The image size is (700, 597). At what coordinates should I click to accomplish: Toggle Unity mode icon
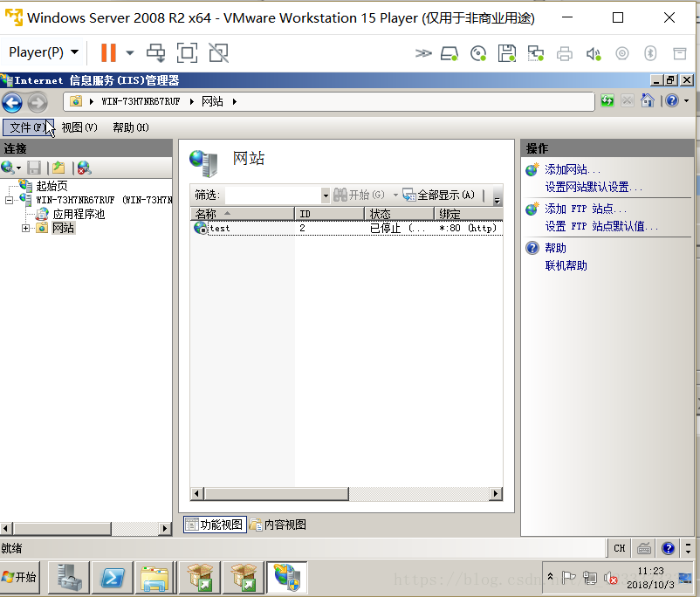click(x=219, y=52)
